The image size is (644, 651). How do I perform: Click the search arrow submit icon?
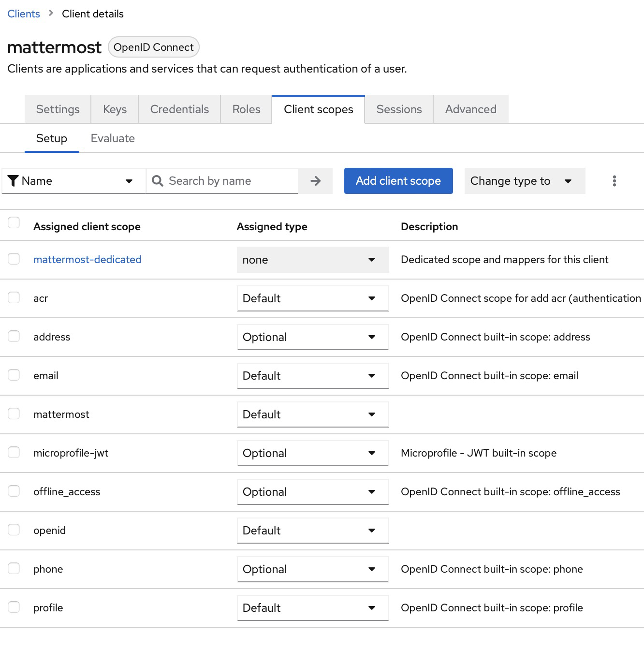[315, 181]
